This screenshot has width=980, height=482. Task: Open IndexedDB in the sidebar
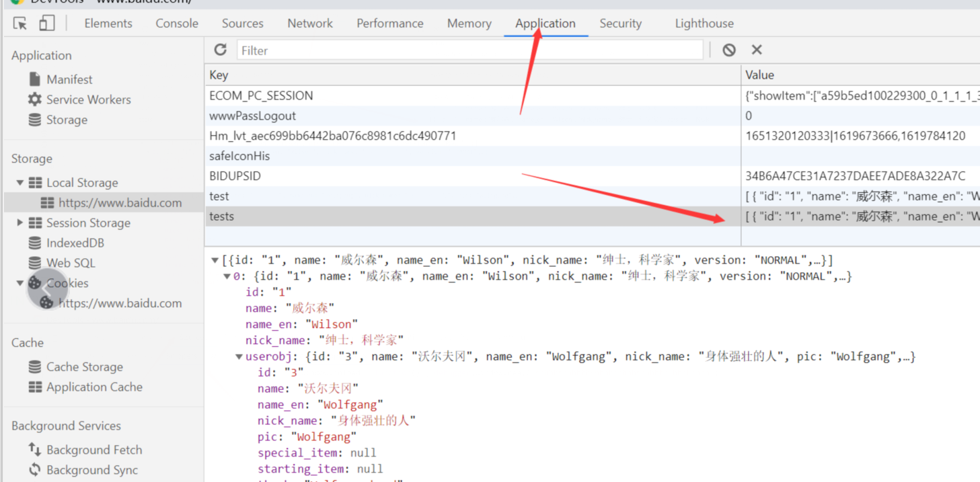point(75,243)
